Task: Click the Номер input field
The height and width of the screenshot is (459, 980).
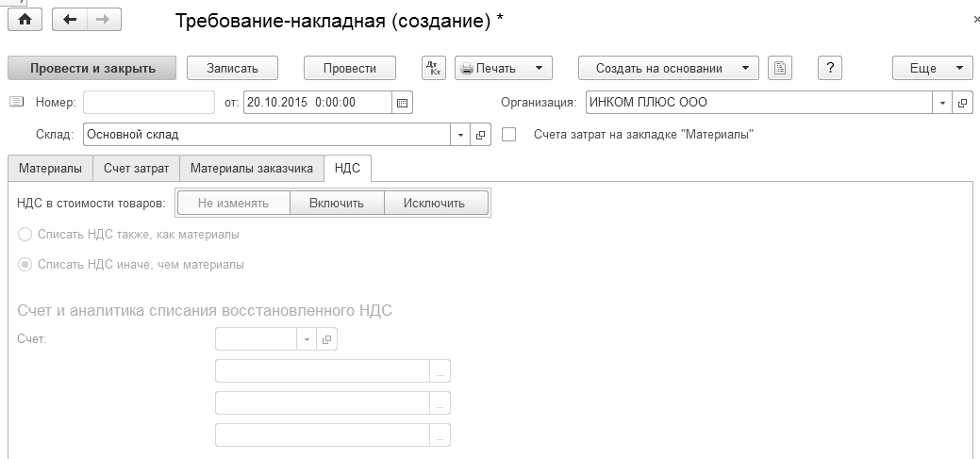Action: click(x=149, y=102)
